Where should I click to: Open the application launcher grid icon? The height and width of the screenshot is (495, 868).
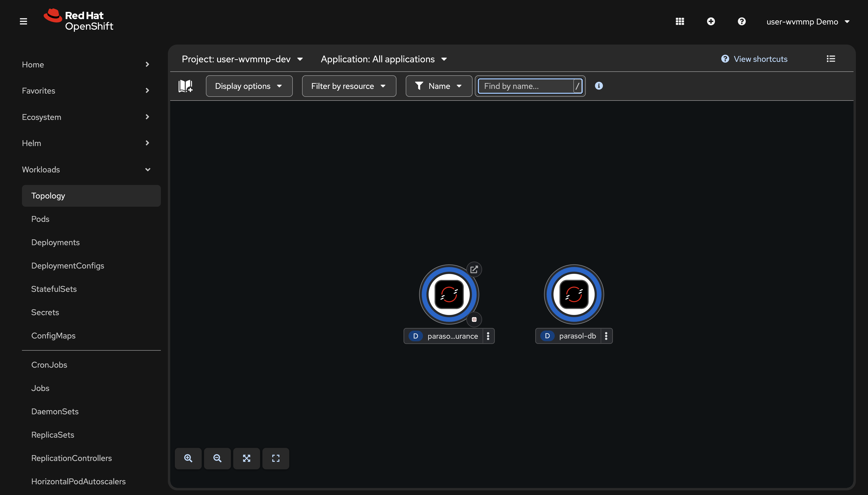[x=680, y=21]
